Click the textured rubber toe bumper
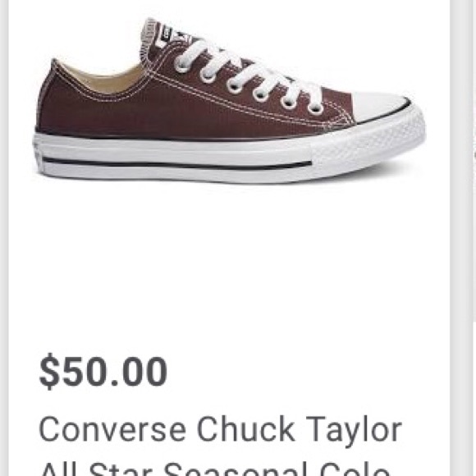 tap(368, 149)
